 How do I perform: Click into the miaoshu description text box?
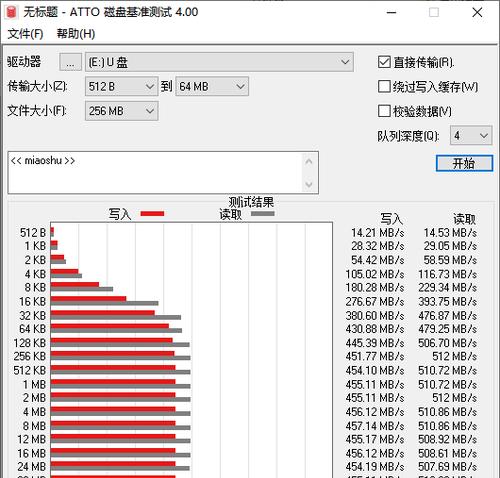(x=155, y=173)
